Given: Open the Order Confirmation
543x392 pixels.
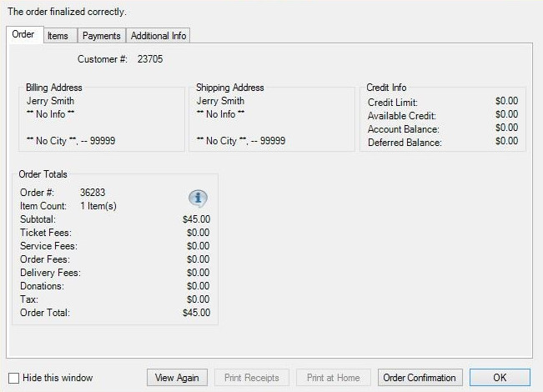Looking at the screenshot, I should pos(420,378).
